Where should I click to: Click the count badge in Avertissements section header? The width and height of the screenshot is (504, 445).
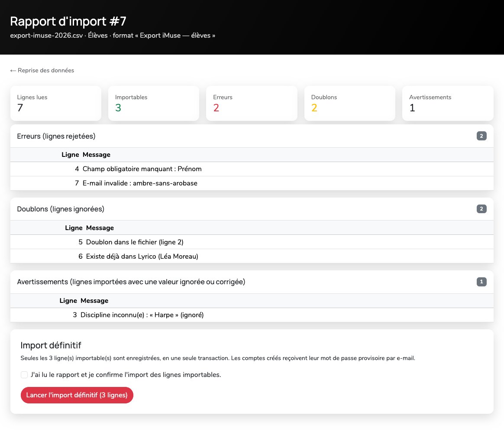point(481,282)
